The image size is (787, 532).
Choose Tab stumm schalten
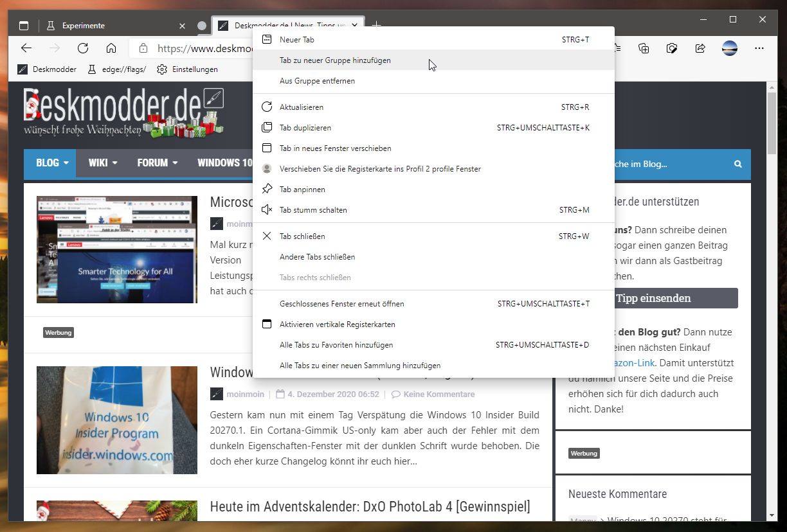433,210
